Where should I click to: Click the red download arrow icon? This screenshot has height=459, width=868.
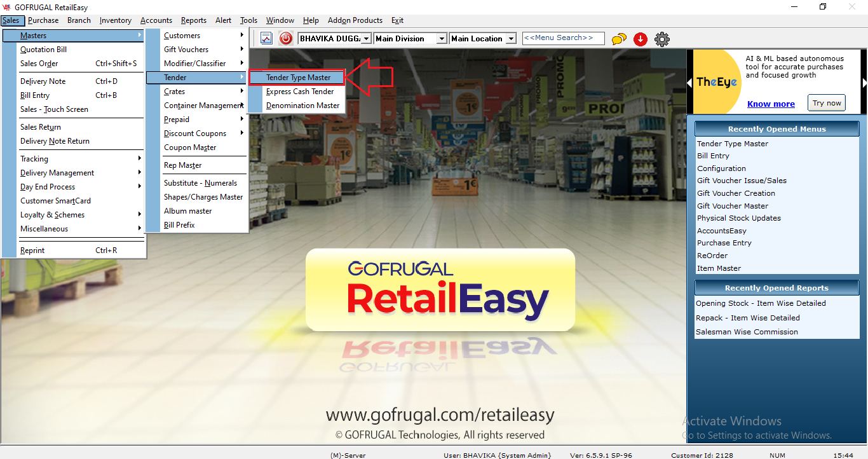[x=641, y=39]
